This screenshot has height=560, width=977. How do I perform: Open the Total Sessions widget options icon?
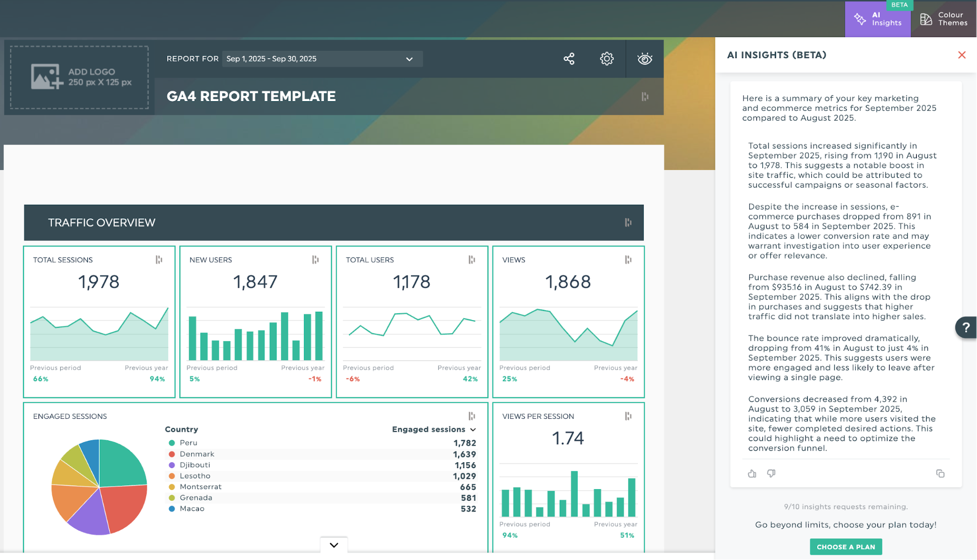point(159,259)
